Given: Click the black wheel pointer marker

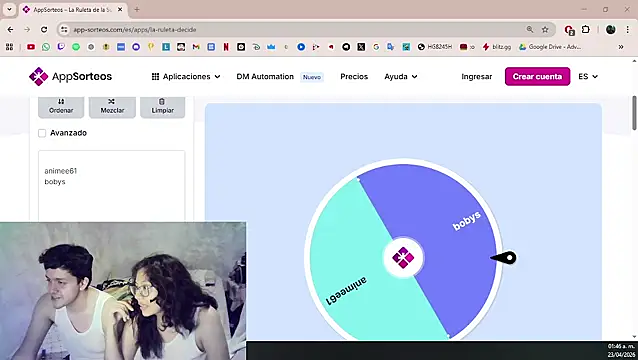Looking at the screenshot, I should (504, 257).
